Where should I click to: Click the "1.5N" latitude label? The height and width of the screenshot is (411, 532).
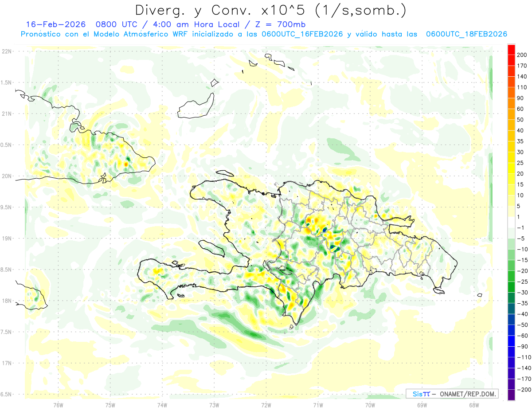click(7, 82)
